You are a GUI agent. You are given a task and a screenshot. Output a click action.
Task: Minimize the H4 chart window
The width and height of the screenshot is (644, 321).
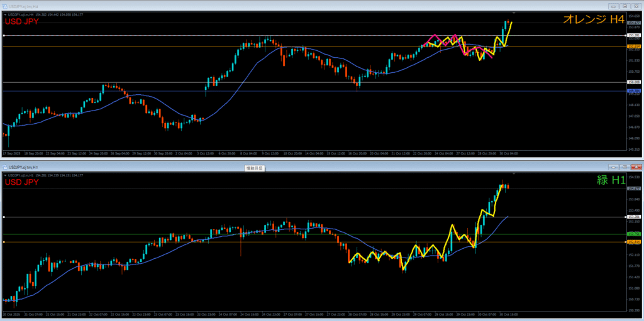tap(612, 6)
